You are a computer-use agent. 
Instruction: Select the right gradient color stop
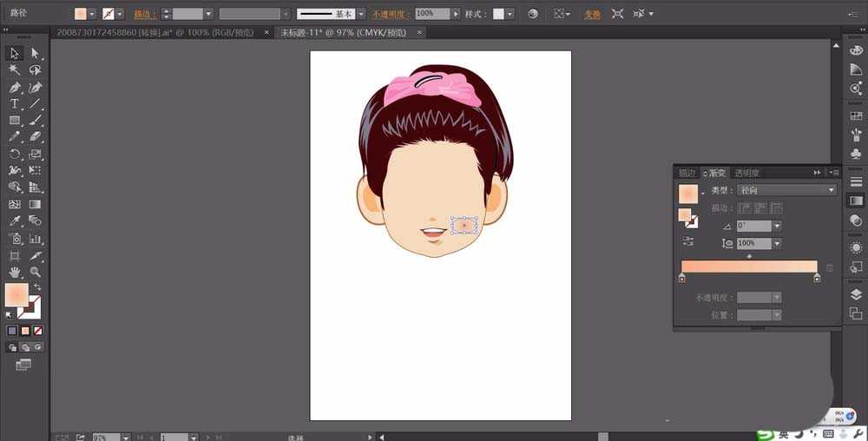pyautogui.click(x=817, y=279)
